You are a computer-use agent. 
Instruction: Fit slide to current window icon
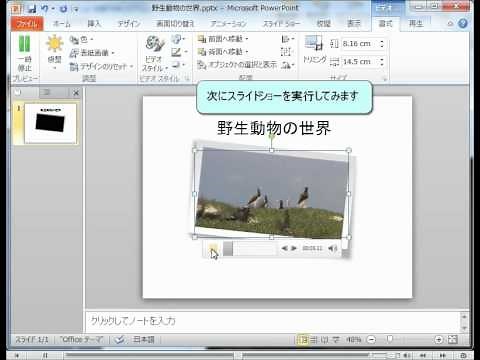(453, 340)
